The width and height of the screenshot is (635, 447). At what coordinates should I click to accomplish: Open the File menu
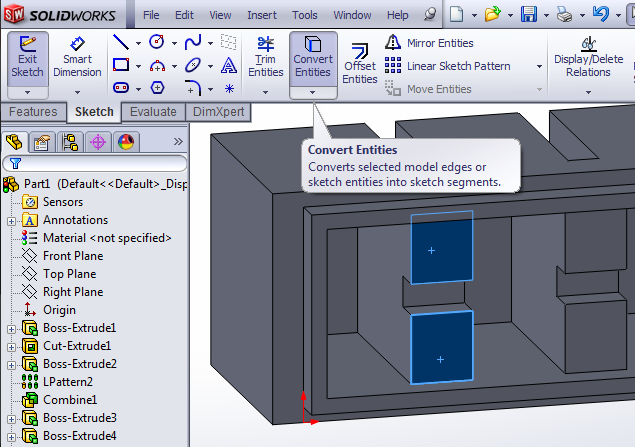[x=151, y=15]
